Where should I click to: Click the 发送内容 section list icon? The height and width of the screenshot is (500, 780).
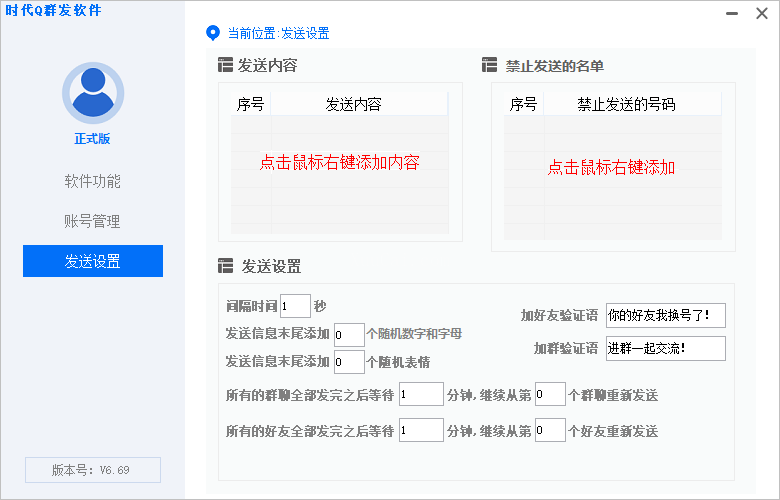225,66
